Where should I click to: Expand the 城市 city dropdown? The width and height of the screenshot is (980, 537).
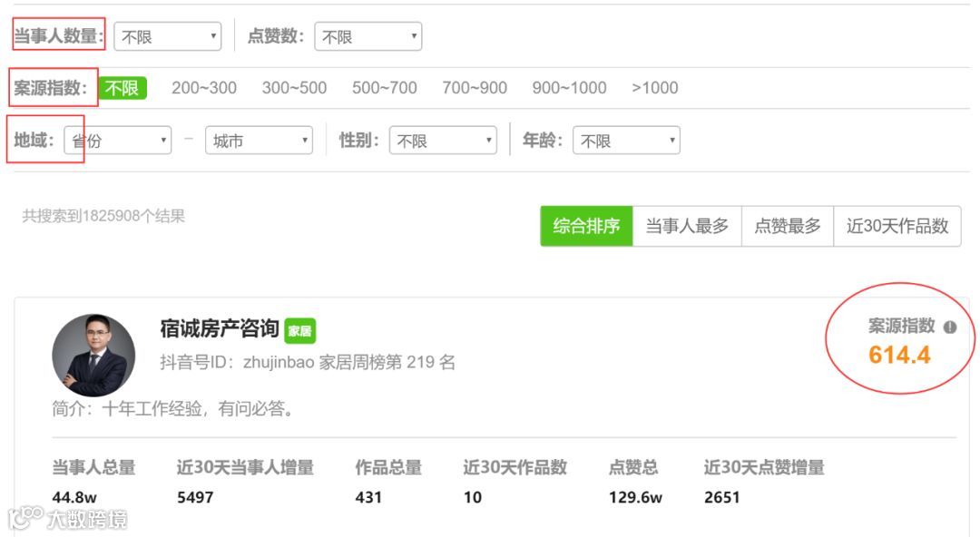click(x=259, y=141)
